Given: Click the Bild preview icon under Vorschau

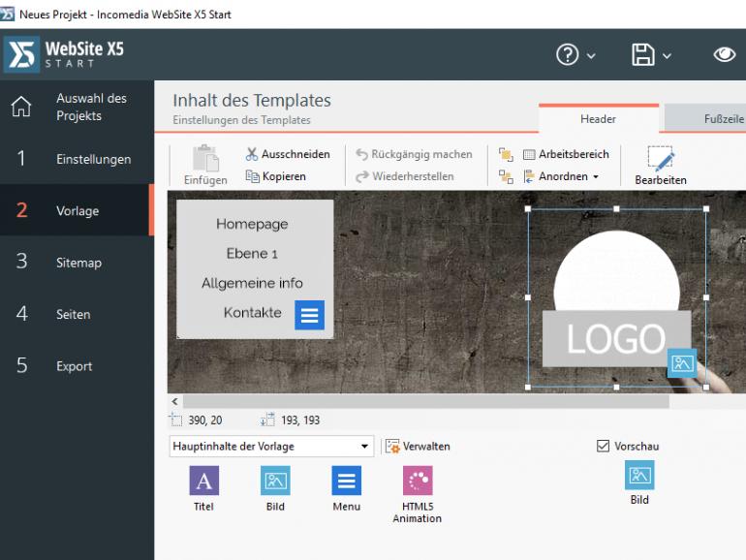Looking at the screenshot, I should tap(639, 475).
